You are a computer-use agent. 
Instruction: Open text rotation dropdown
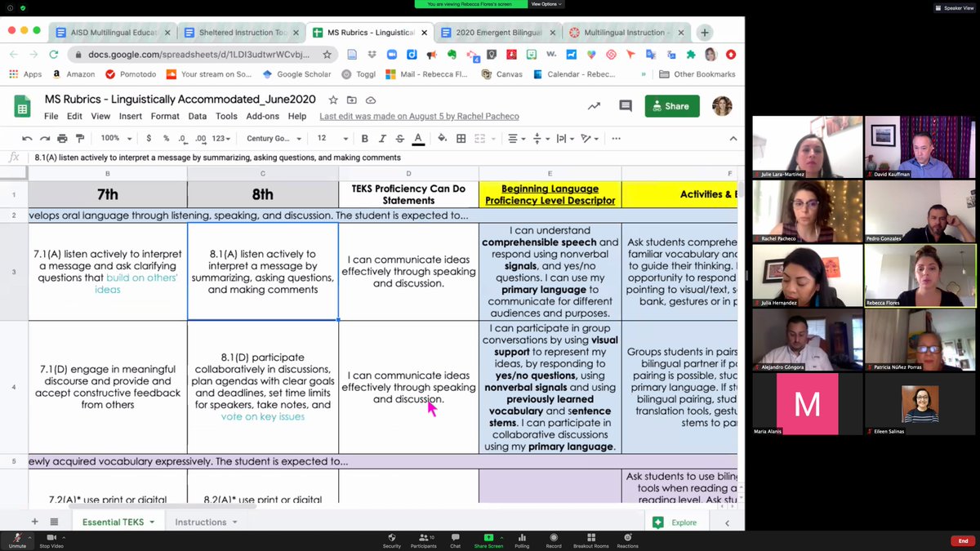pos(589,139)
